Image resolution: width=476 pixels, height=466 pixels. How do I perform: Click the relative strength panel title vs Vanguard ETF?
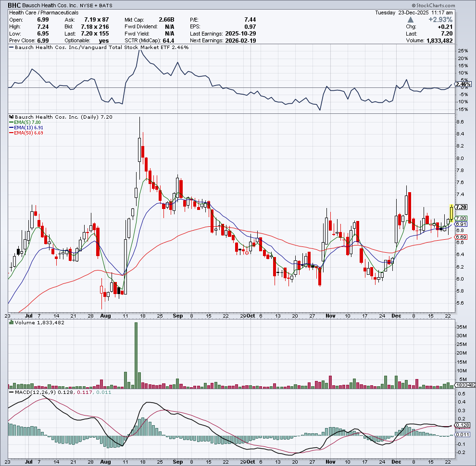[x=101, y=48]
